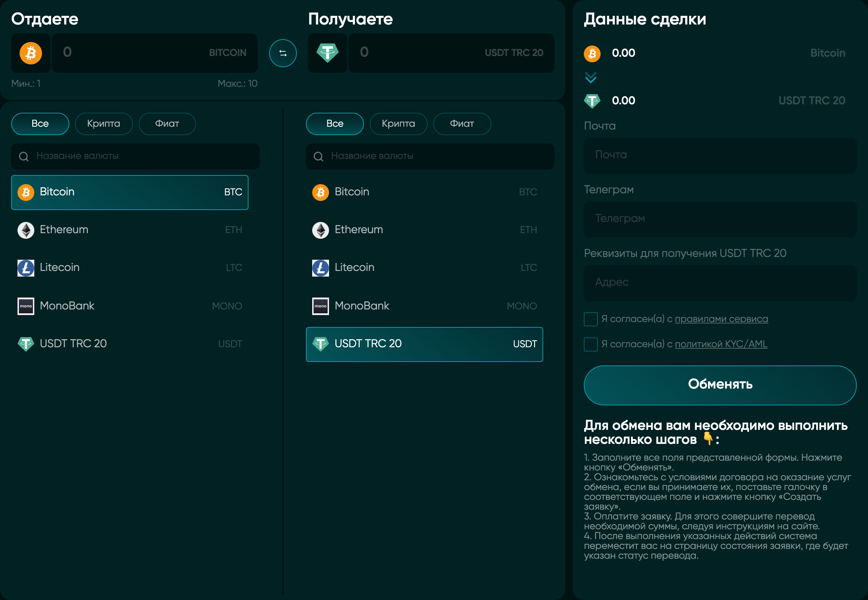Click the Bitcoin icon next to the amount field
The width and height of the screenshot is (868, 600).
pyautogui.click(x=30, y=53)
